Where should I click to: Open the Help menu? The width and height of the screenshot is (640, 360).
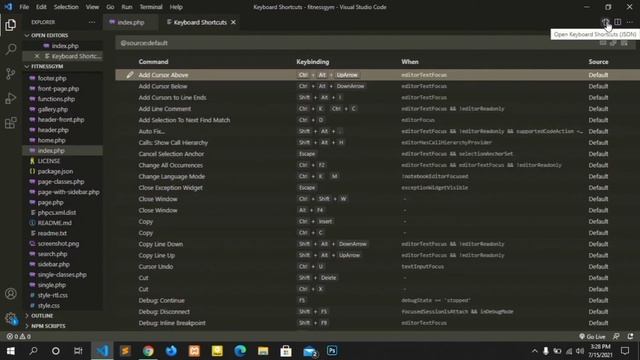pos(176,7)
